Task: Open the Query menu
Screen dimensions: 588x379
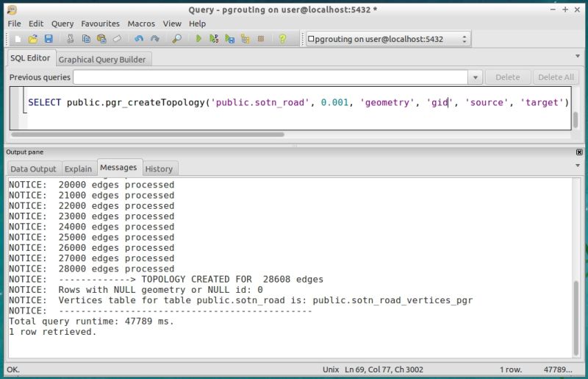Action: [x=62, y=24]
